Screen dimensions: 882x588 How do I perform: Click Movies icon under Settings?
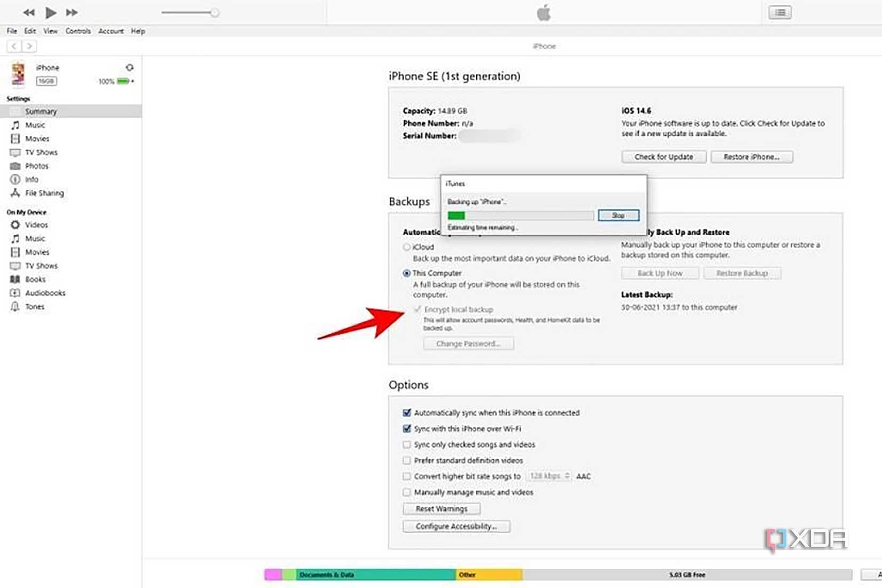[16, 139]
